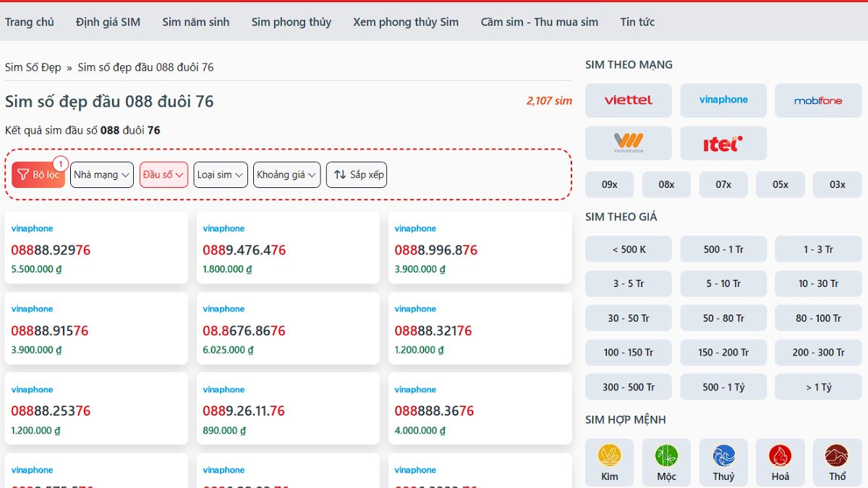Image resolution: width=868 pixels, height=488 pixels.
Task: Open SIM number 08888.92976
Action: pyautogui.click(x=51, y=250)
